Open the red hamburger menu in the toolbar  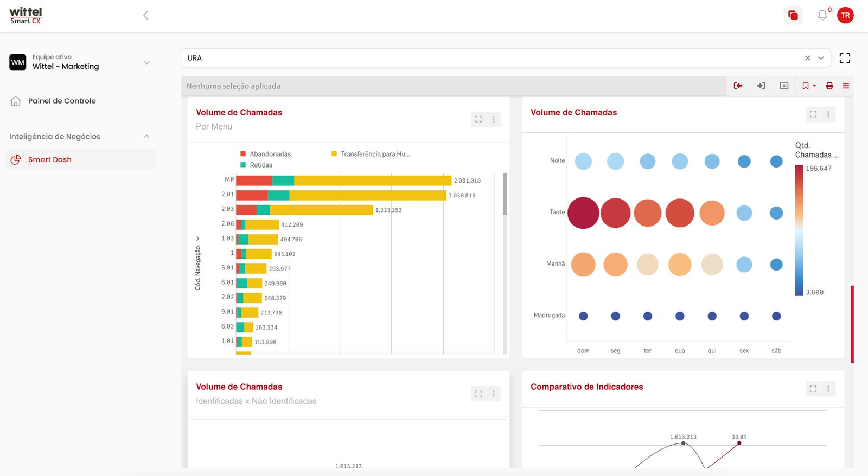[x=846, y=86]
